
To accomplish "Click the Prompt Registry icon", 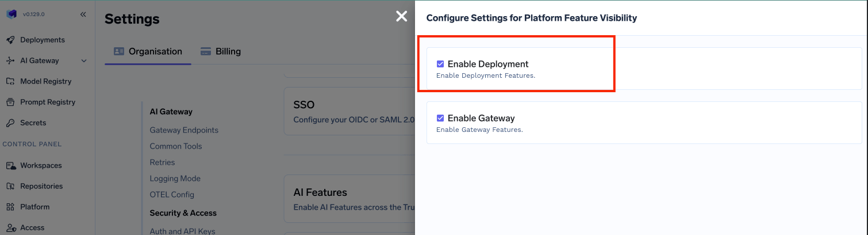I will [10, 102].
